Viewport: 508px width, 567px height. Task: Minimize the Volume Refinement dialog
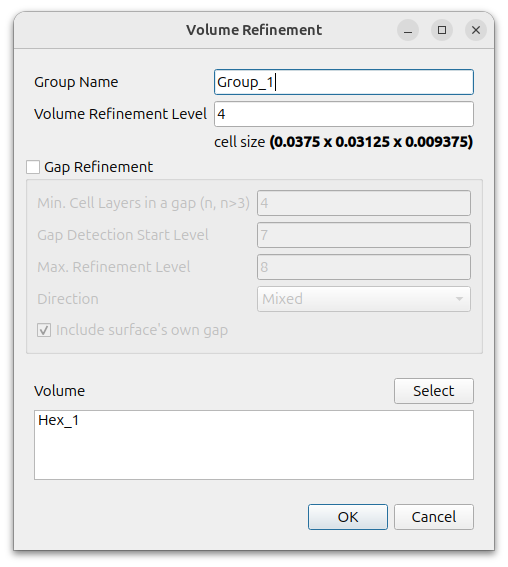pyautogui.click(x=407, y=30)
